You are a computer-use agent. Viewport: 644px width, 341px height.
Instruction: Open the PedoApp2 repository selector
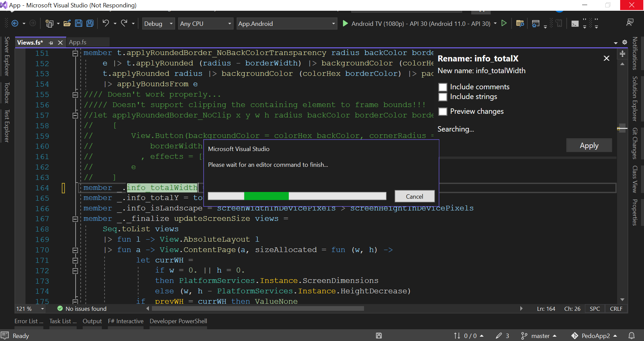[x=594, y=336]
